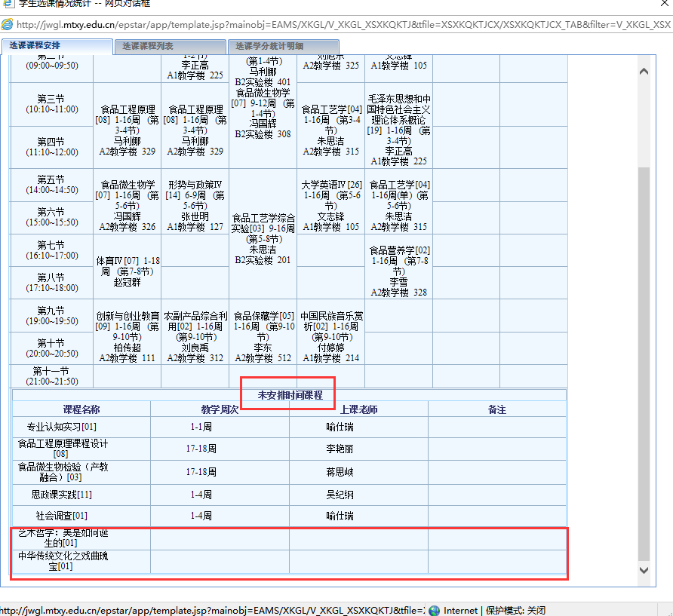Viewport: 673px width, 616px height.
Task: Click the 食品保藏学[05] course cell
Action: 263,332
